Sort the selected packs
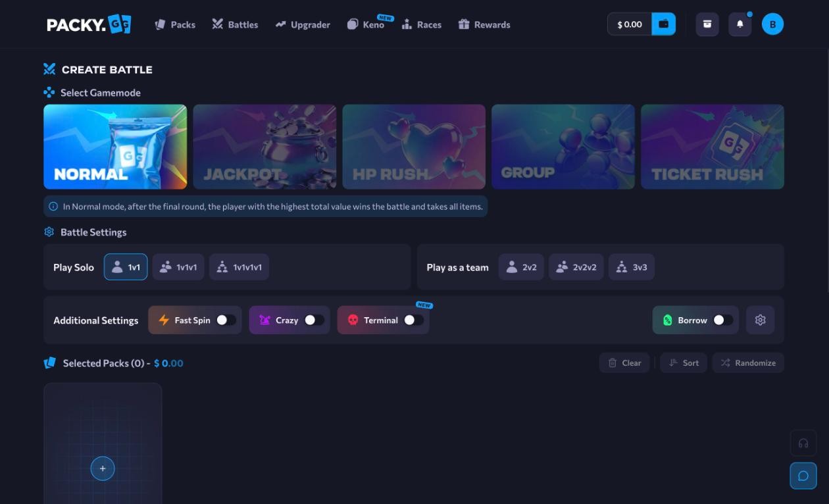 click(x=684, y=363)
